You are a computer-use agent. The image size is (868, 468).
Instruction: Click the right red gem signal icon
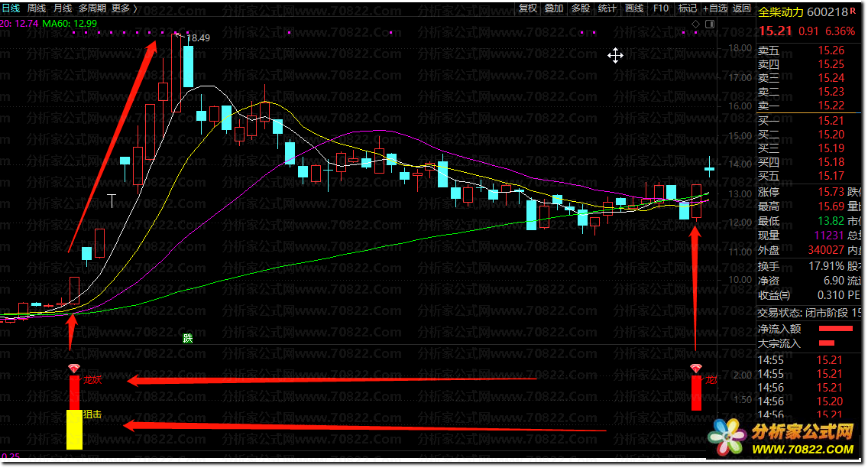point(696,369)
